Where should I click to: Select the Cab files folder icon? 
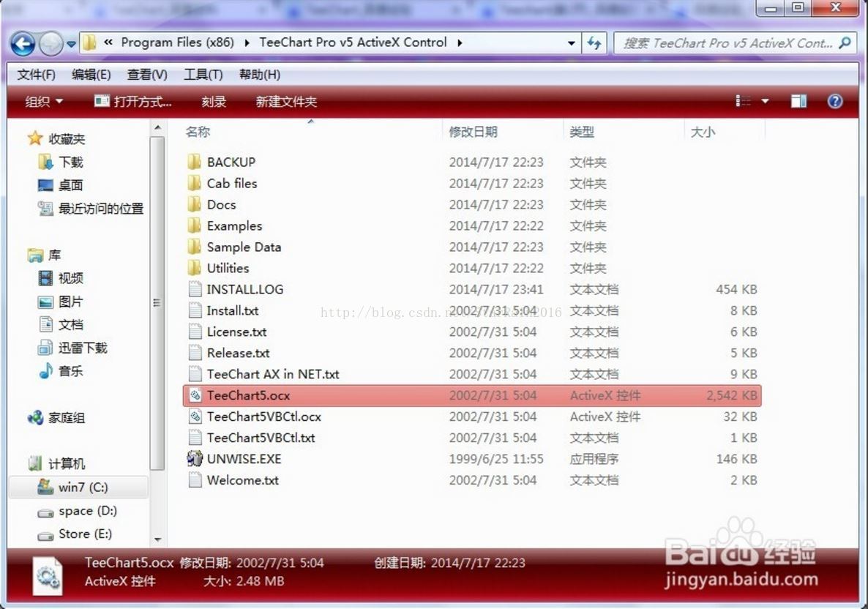[x=194, y=183]
